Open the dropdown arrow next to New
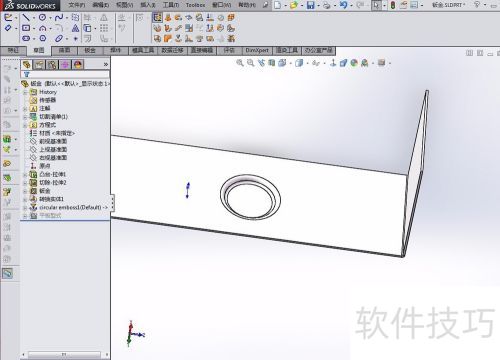 pos(285,5)
